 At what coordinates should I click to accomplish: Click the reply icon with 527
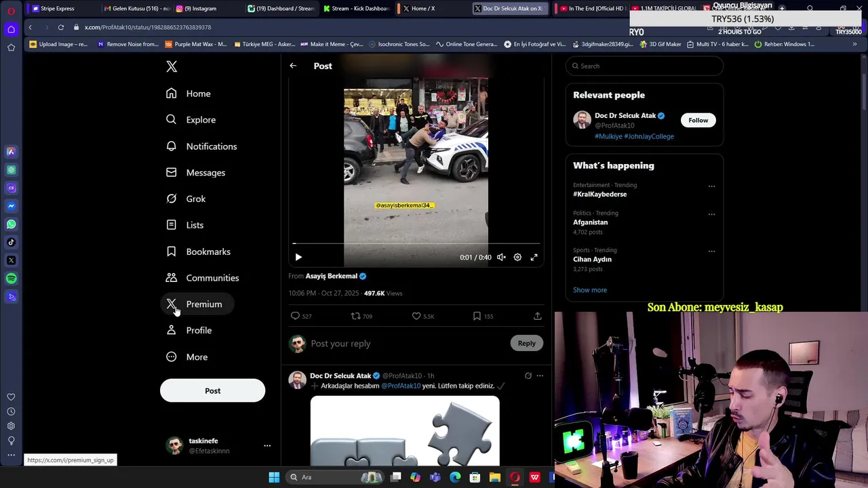pos(300,317)
